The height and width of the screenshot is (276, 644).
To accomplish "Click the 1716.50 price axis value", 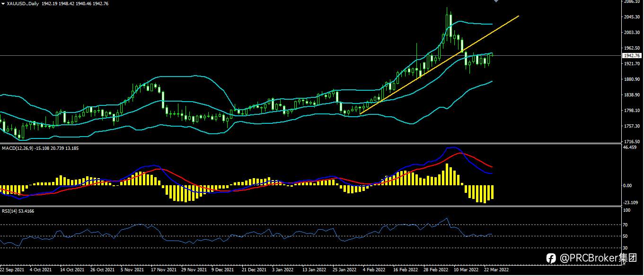I will coord(632,142).
